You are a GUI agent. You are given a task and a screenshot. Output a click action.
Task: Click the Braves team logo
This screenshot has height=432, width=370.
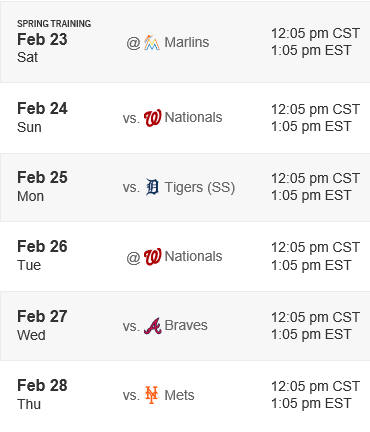click(x=152, y=326)
